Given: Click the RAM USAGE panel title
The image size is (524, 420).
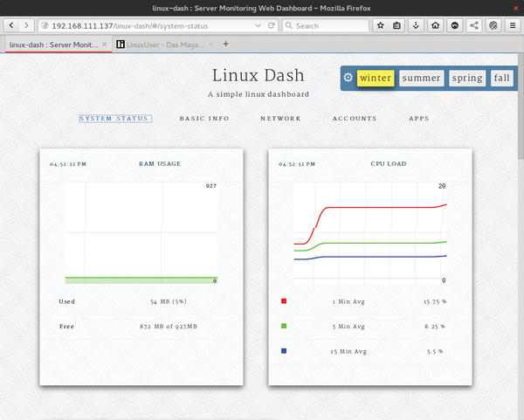Looking at the screenshot, I should point(160,164).
